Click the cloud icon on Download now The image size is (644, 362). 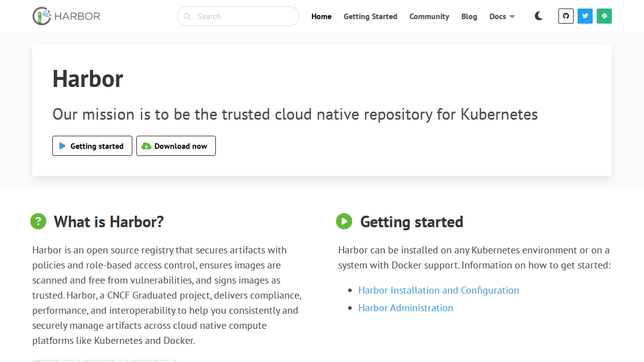pos(146,146)
